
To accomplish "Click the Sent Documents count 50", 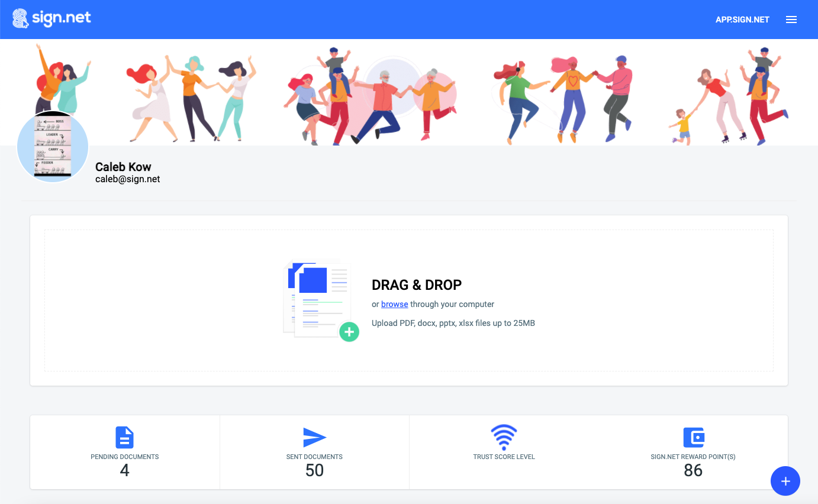I will (x=314, y=470).
